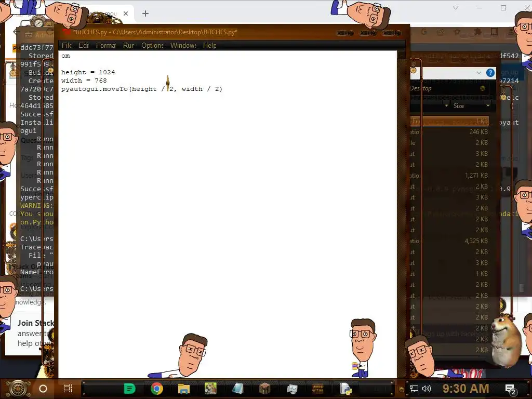Open the notification center with 2 alerts

pyautogui.click(x=511, y=389)
